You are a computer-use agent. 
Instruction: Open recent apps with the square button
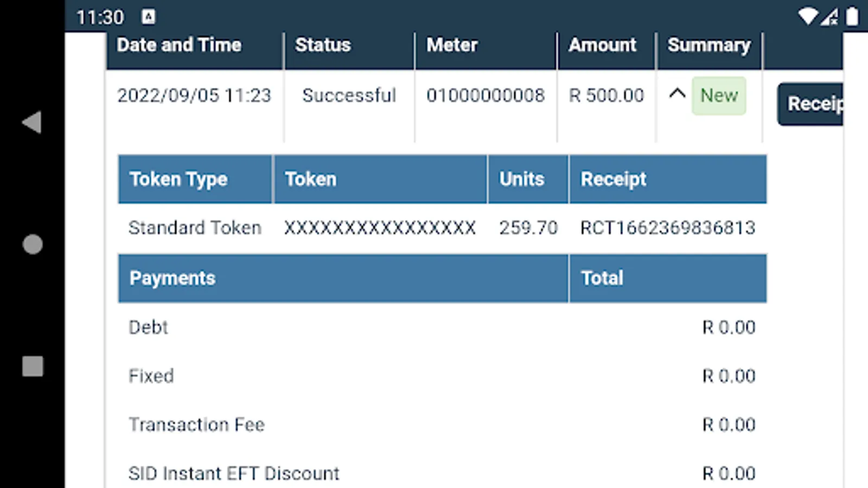tap(33, 366)
